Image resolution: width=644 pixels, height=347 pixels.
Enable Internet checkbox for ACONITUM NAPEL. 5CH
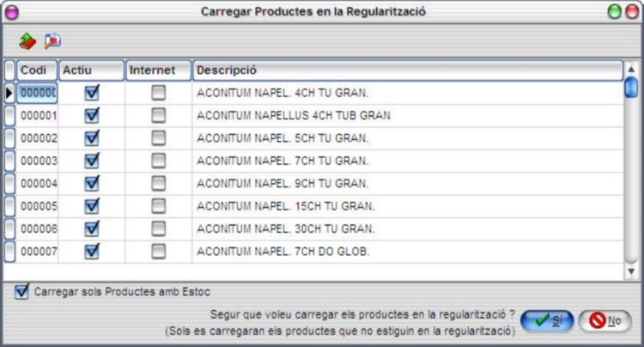[x=159, y=138]
